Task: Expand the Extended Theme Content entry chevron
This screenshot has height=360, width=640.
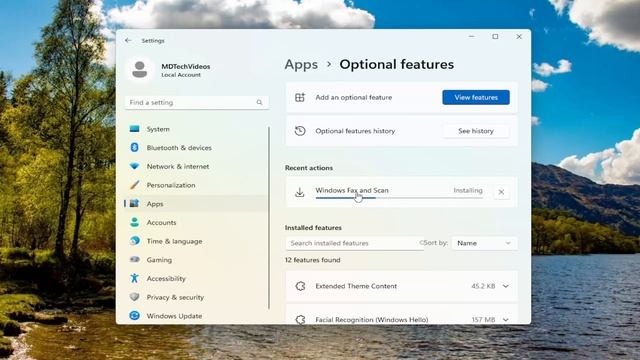Action: 506,286
